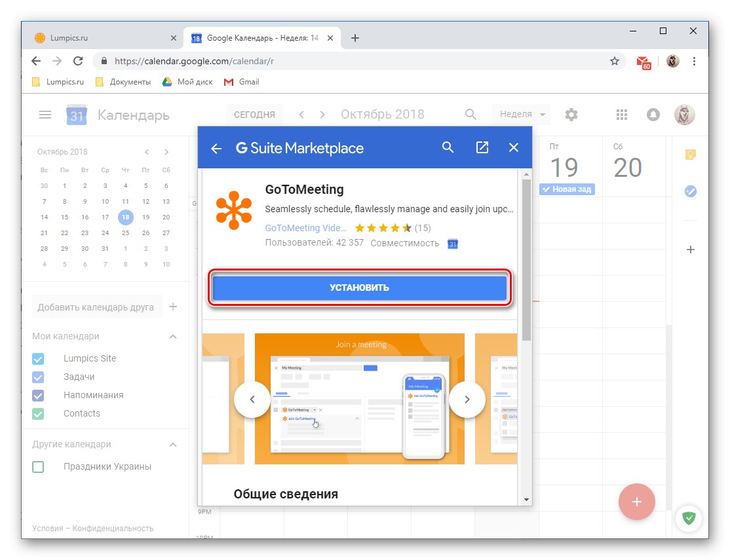The image size is (730, 560).
Task: Open the G Suite Marketplace search
Action: tap(448, 147)
